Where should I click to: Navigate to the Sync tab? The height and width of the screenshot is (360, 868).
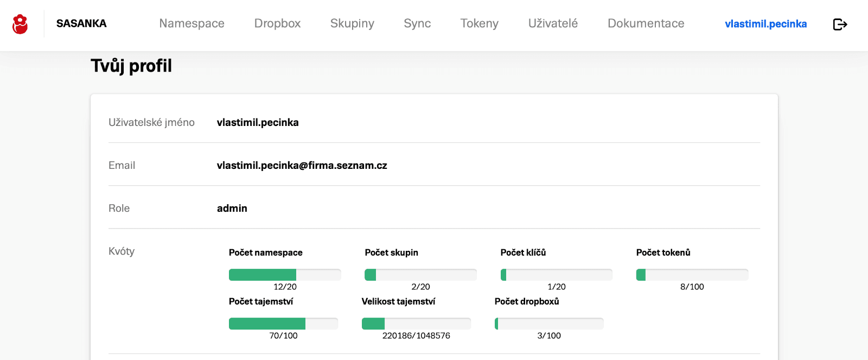point(417,23)
